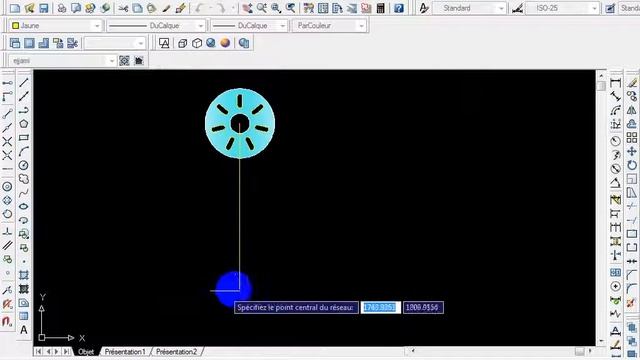Select the Linear dimension tool
Screen dimensions: 640x360
(x=616, y=83)
